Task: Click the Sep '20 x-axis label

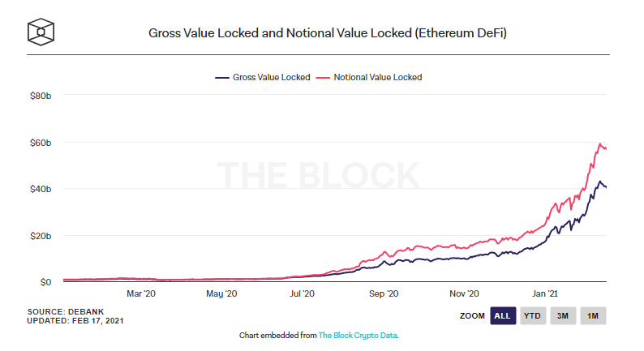Action: pyautogui.click(x=381, y=293)
